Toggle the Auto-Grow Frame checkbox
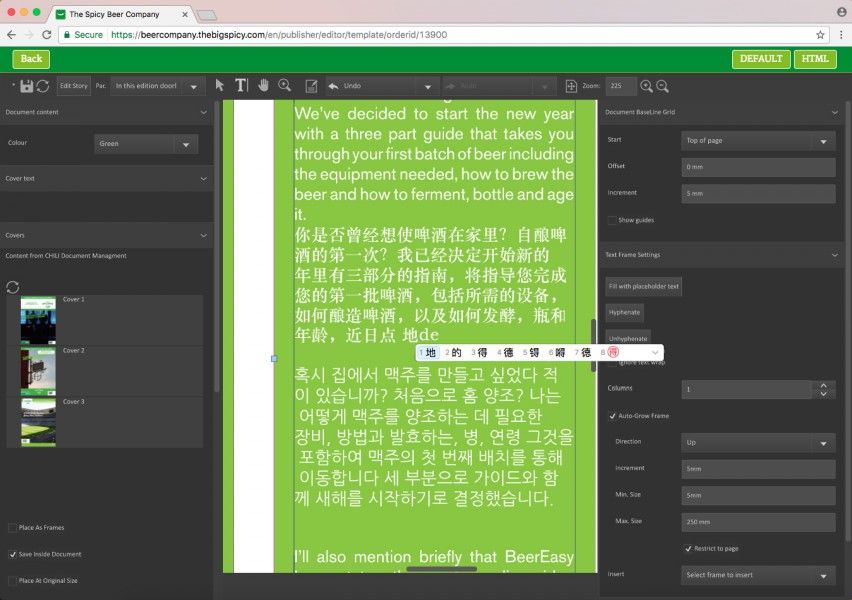This screenshot has width=852, height=600. pyautogui.click(x=612, y=416)
